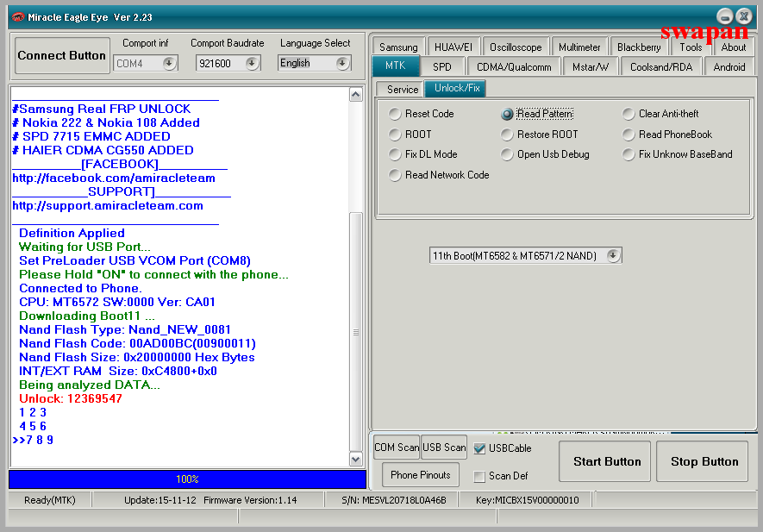Click the COM Scan button
Viewport: 763px width, 532px height.
[397, 448]
